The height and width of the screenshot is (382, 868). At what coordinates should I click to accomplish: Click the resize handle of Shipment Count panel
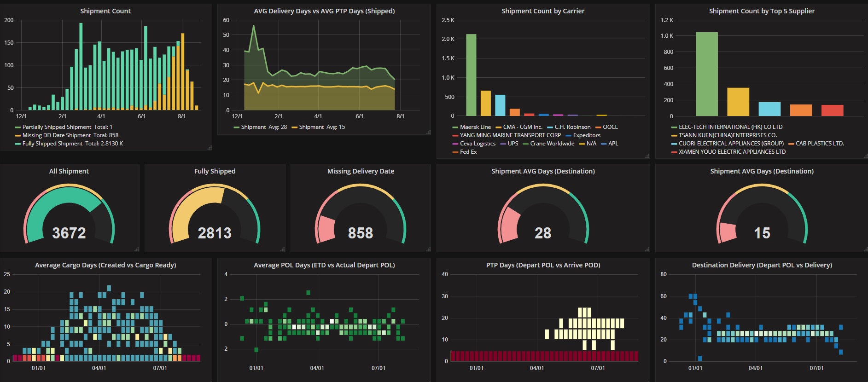[210, 148]
